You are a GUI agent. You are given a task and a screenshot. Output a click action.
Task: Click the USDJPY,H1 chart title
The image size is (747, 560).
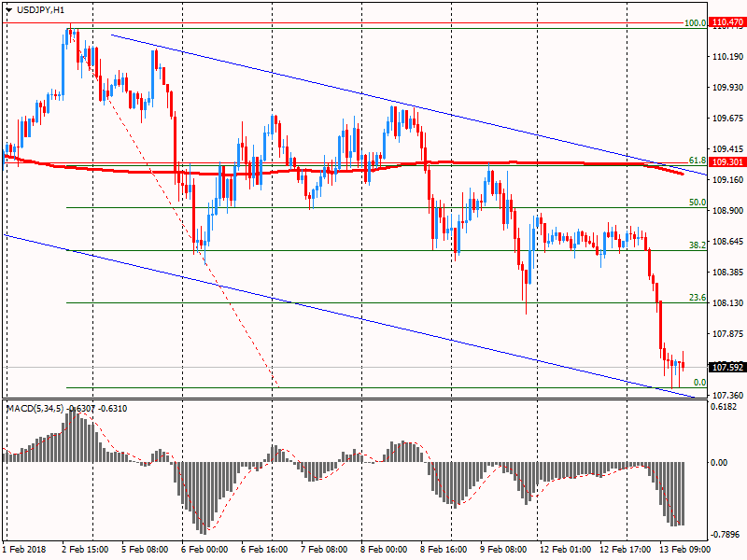point(40,10)
